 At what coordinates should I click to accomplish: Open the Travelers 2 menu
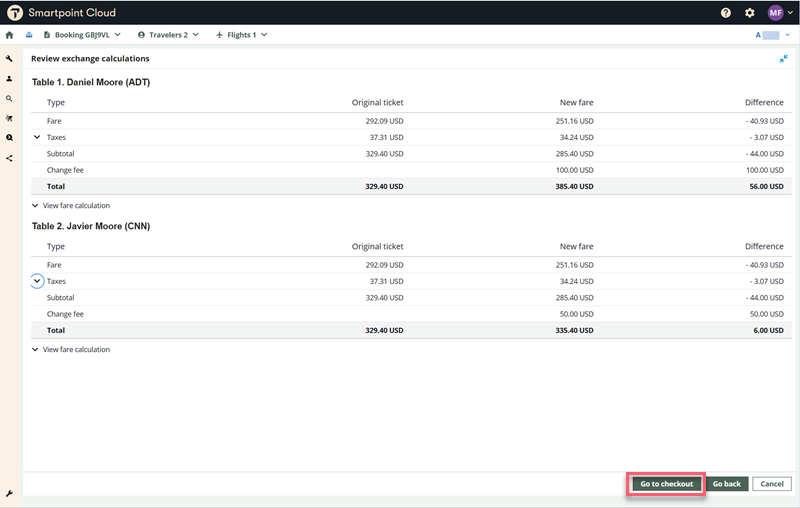coord(168,35)
